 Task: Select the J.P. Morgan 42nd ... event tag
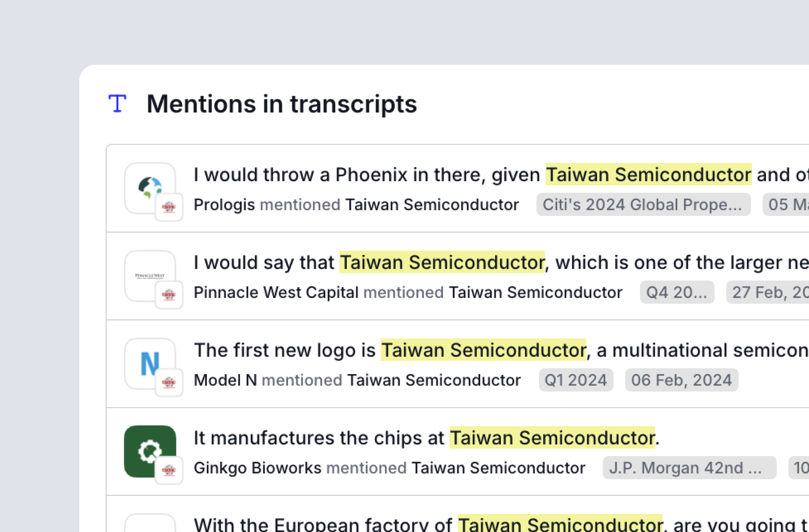(x=689, y=468)
